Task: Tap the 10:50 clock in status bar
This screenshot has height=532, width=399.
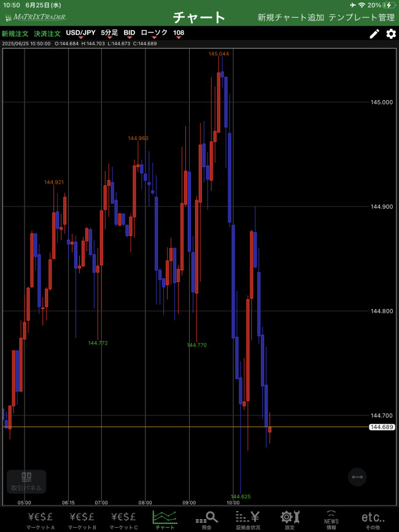Action: pyautogui.click(x=12, y=5)
